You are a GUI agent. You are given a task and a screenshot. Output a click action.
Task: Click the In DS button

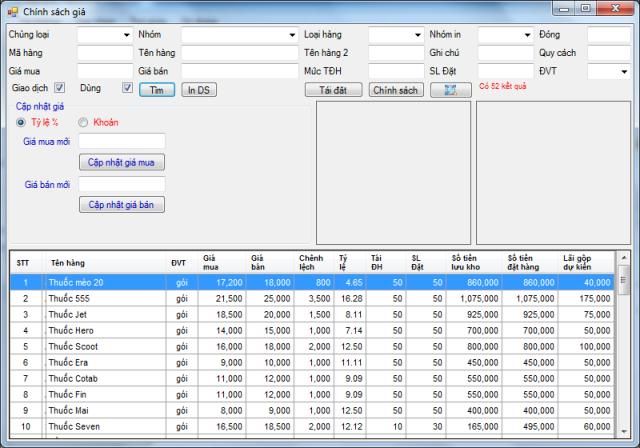(199, 90)
